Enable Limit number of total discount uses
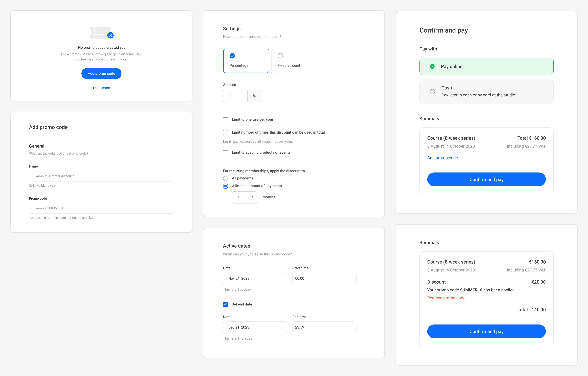This screenshot has height=376, width=588. 226,132
